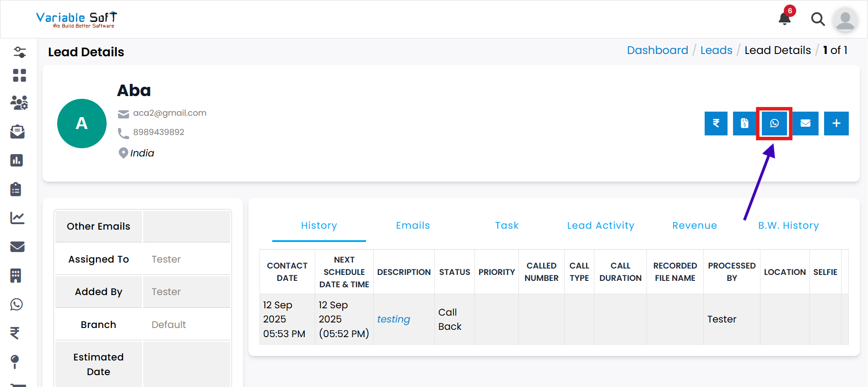Open the user profile avatar
Viewport: 868px width, 387px height.
845,20
